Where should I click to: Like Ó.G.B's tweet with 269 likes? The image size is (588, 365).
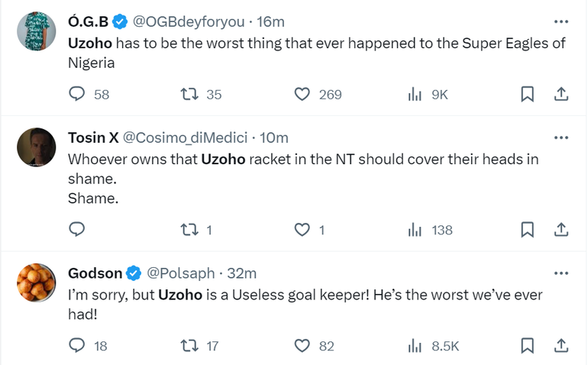pos(302,95)
